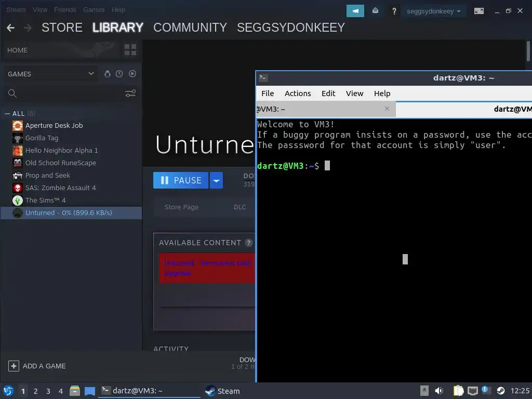Image resolution: width=532 pixels, height=399 pixels.
Task: Toggle the ready to play filter
Action: (132, 74)
